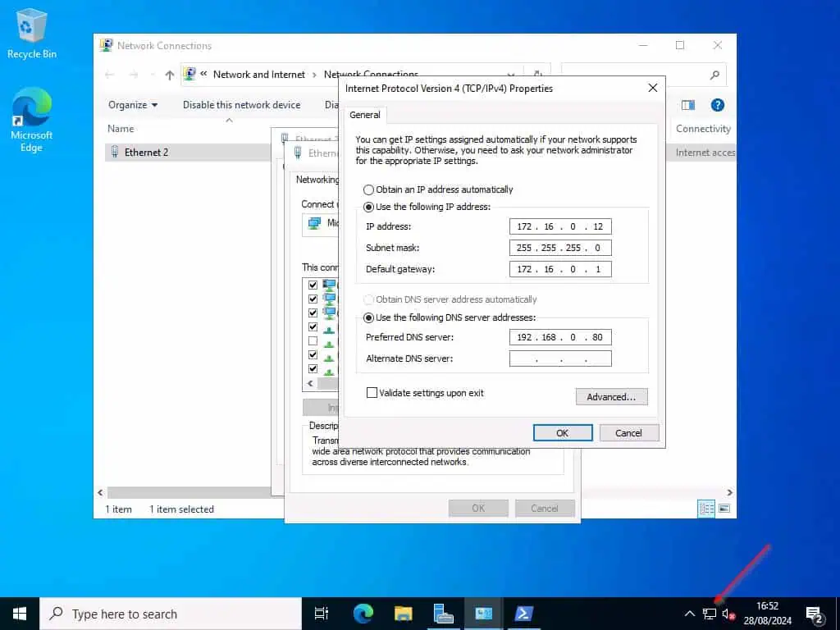
Task: Open Server Manager taskbar icon
Action: (x=443, y=614)
